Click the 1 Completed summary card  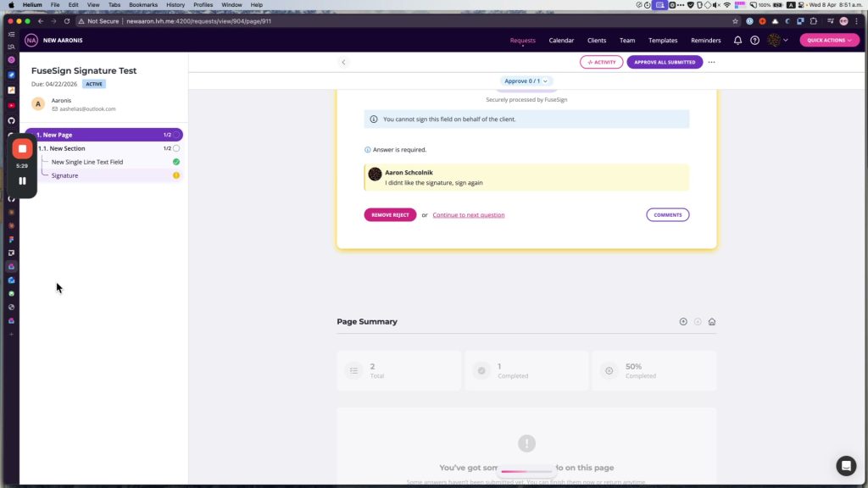click(526, 371)
